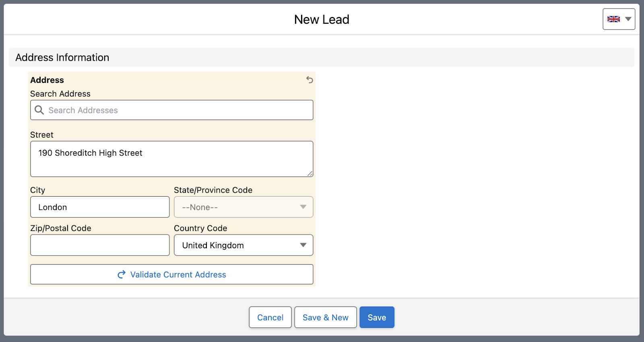Screen dimensions: 644x342
Task: Click the Street field resize handle
Action: pos(310,173)
